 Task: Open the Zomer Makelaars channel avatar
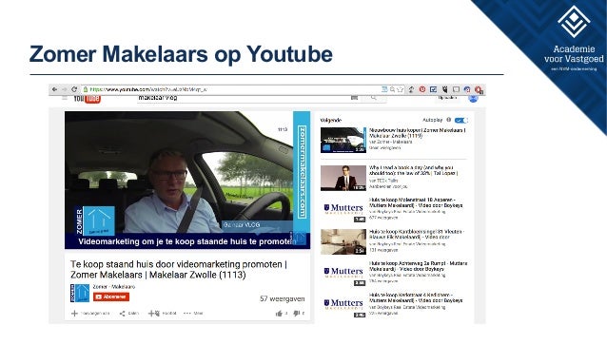[x=80, y=293]
